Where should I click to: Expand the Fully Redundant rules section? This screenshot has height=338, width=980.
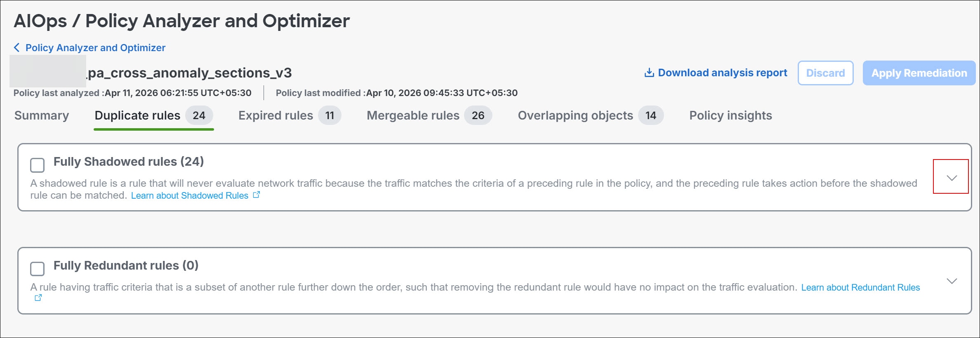click(x=952, y=281)
